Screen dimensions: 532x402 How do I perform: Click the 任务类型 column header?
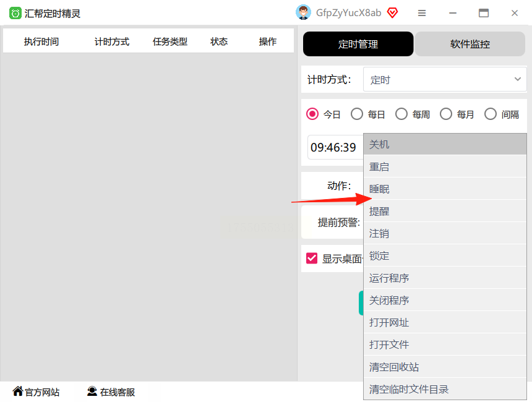[x=170, y=41]
